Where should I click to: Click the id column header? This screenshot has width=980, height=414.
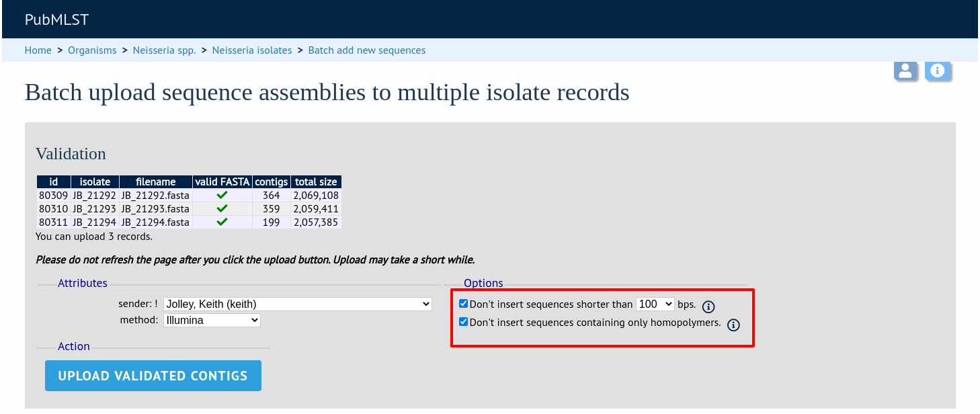[x=54, y=181]
